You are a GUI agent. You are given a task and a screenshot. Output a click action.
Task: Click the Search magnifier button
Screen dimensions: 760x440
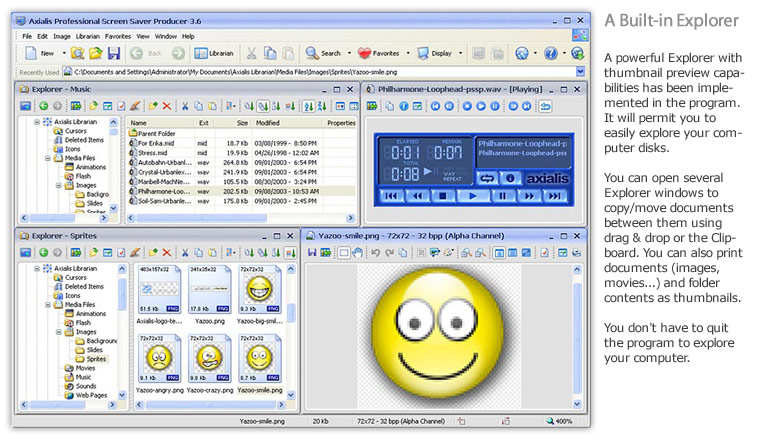click(x=323, y=53)
